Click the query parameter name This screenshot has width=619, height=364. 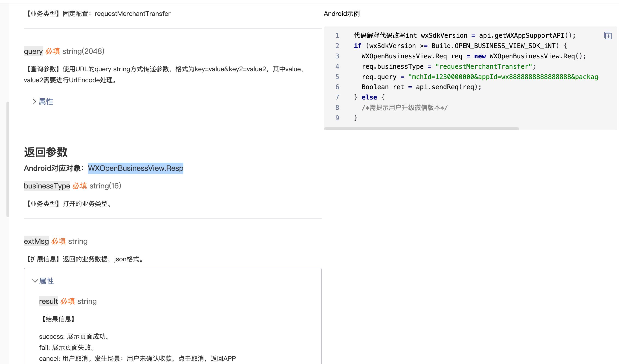(x=33, y=51)
